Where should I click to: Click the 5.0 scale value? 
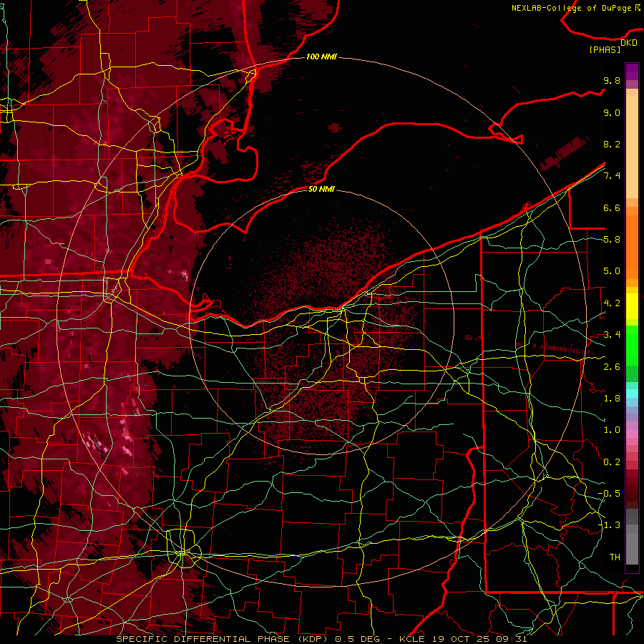click(612, 271)
